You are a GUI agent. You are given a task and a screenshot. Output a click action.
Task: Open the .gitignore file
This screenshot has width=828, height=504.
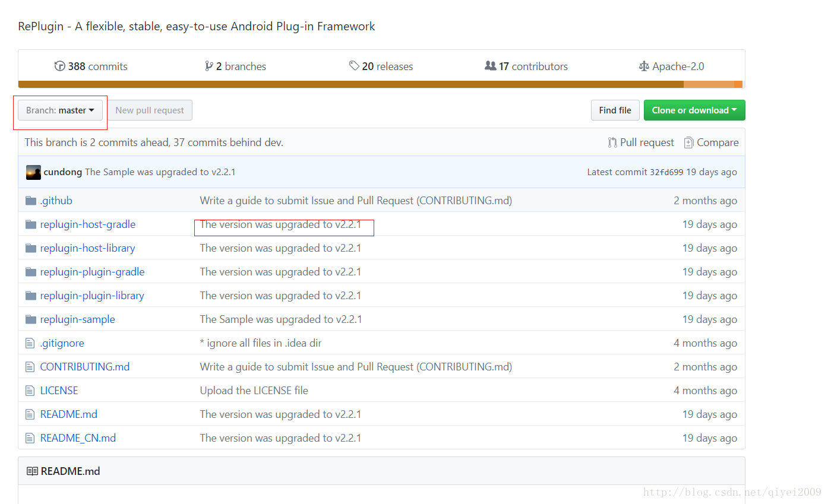tap(62, 343)
